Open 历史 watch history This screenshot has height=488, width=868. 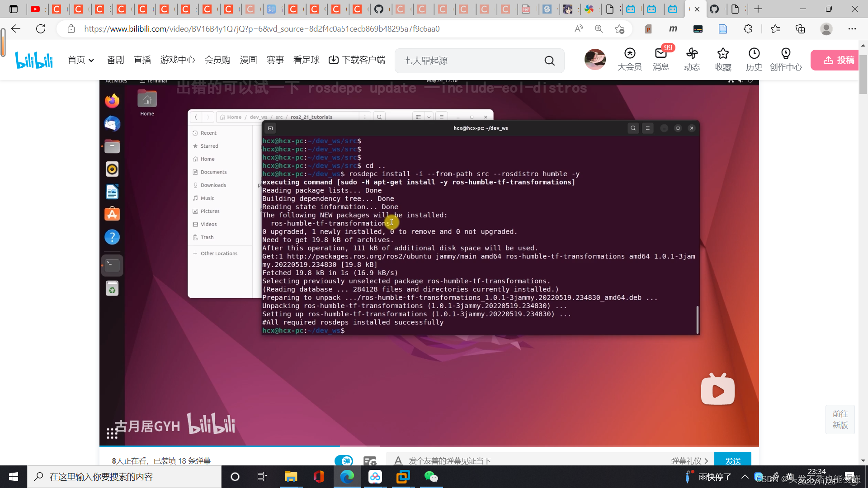pos(754,60)
